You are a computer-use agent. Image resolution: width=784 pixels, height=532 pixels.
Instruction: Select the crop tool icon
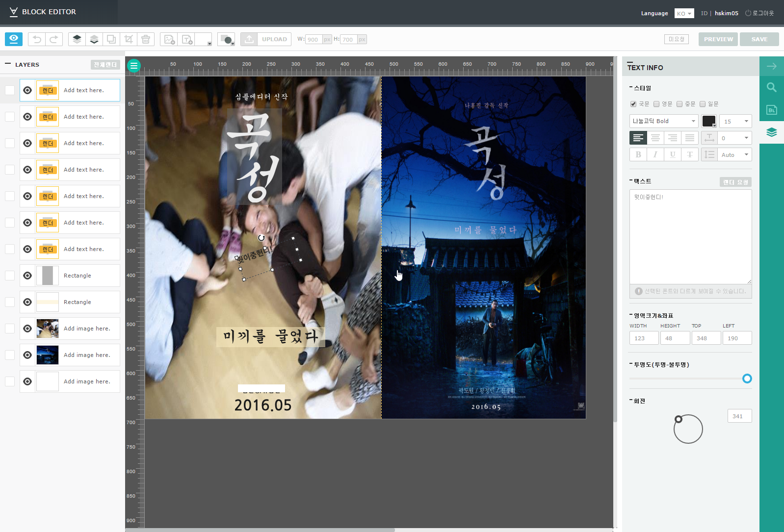[x=129, y=39]
